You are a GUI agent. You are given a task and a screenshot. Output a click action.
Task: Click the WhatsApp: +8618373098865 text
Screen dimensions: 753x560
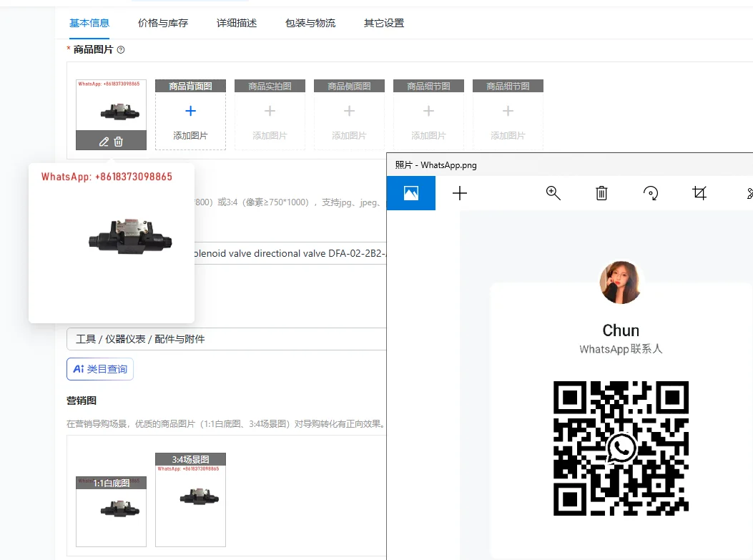pyautogui.click(x=107, y=177)
